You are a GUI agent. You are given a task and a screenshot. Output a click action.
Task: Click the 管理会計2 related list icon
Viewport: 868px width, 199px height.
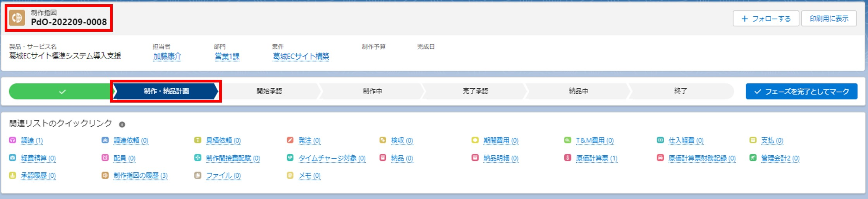[753, 158]
